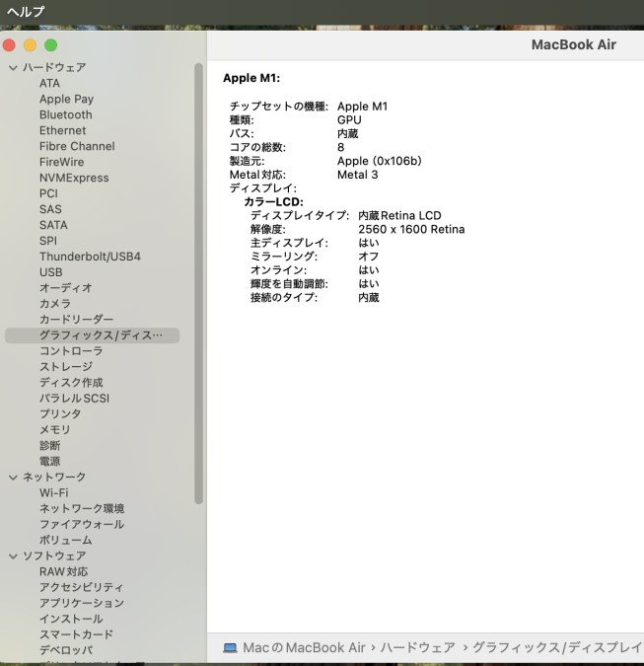Click the 内蔵Retina LCD value

point(399,216)
